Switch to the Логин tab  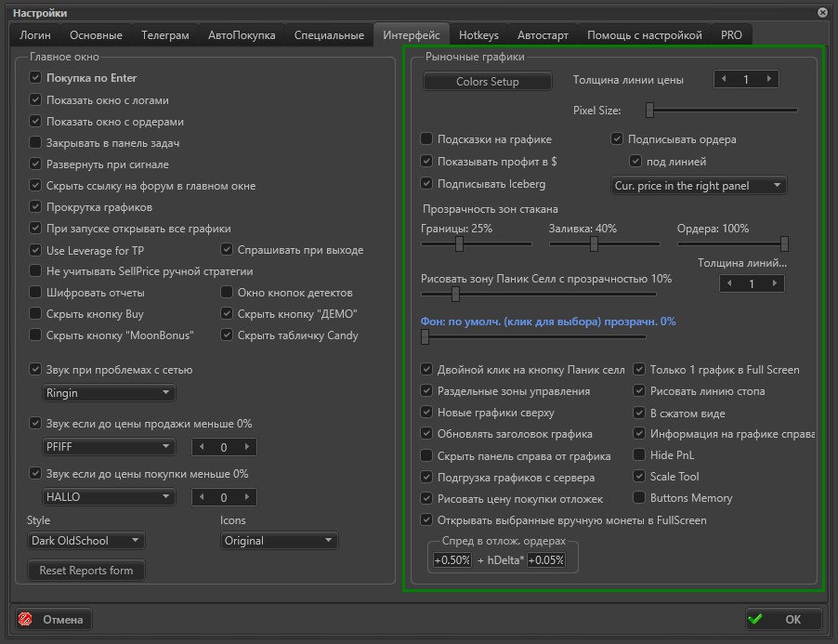[35, 35]
